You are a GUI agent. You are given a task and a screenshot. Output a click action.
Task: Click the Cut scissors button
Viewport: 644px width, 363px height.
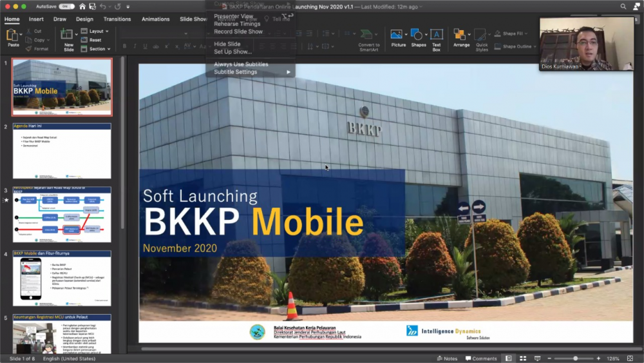point(33,31)
